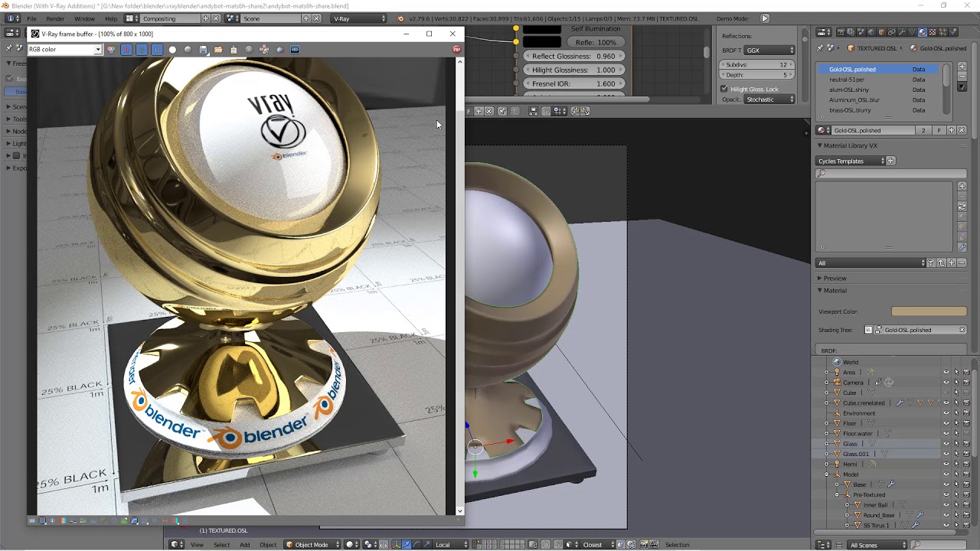The image size is (980, 551).
Task: Open image folder icon in frame buffer
Action: pos(218,50)
